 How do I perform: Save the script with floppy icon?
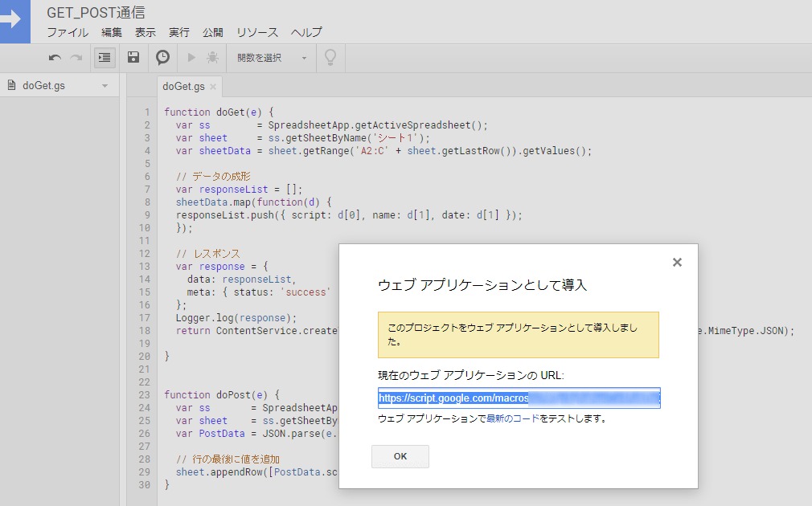click(x=133, y=58)
